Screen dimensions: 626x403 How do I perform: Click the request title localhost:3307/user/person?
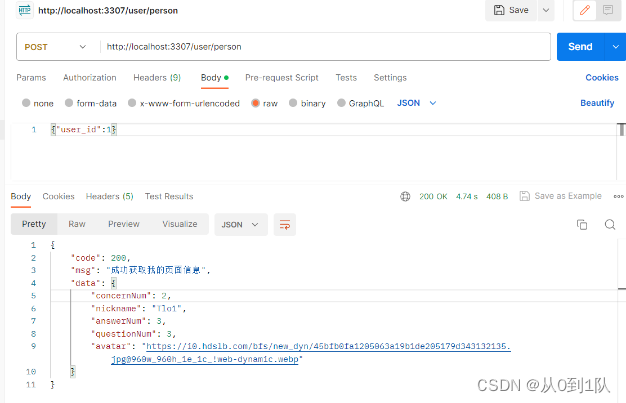pyautogui.click(x=108, y=10)
